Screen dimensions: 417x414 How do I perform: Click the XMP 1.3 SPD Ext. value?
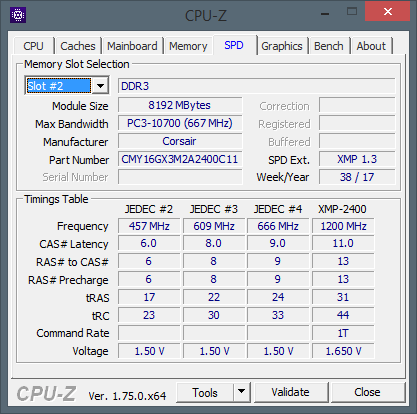click(x=357, y=159)
